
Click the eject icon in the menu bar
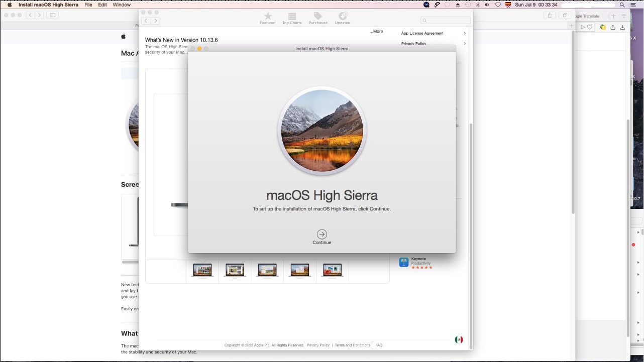[x=458, y=5]
